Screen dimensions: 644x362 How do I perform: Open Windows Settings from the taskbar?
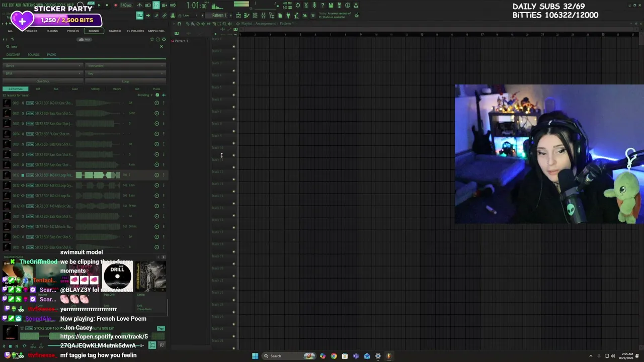pos(378,356)
